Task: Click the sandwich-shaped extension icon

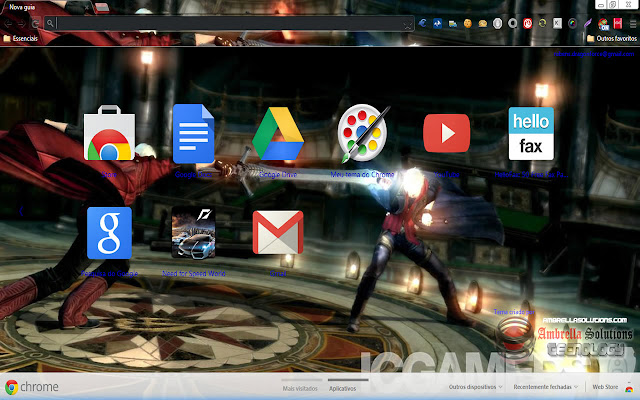Action: (483, 24)
